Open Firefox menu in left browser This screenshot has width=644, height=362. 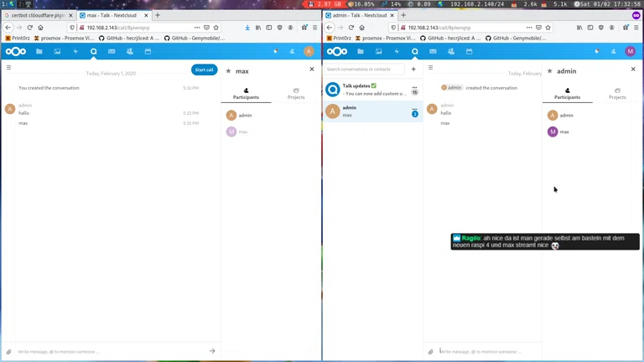315,28
